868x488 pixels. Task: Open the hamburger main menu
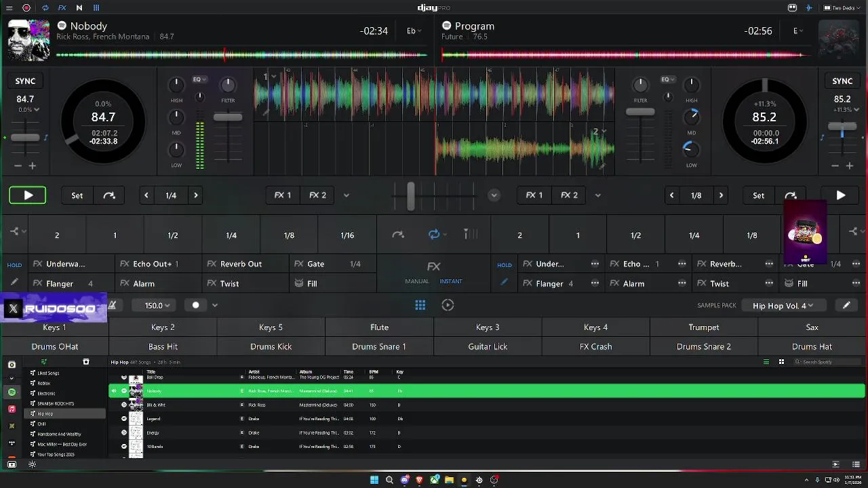[x=9, y=8]
